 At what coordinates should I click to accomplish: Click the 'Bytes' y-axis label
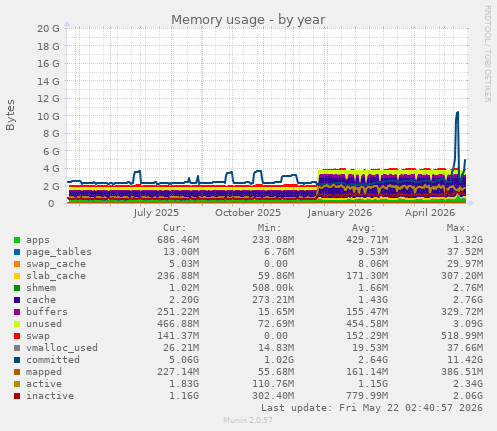[x=10, y=115]
